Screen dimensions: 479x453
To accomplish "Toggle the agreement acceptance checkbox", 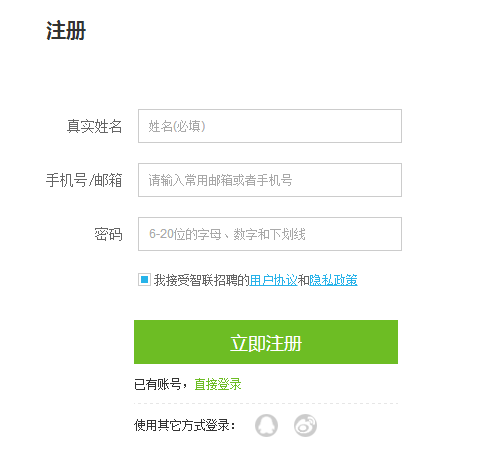I will (x=144, y=280).
